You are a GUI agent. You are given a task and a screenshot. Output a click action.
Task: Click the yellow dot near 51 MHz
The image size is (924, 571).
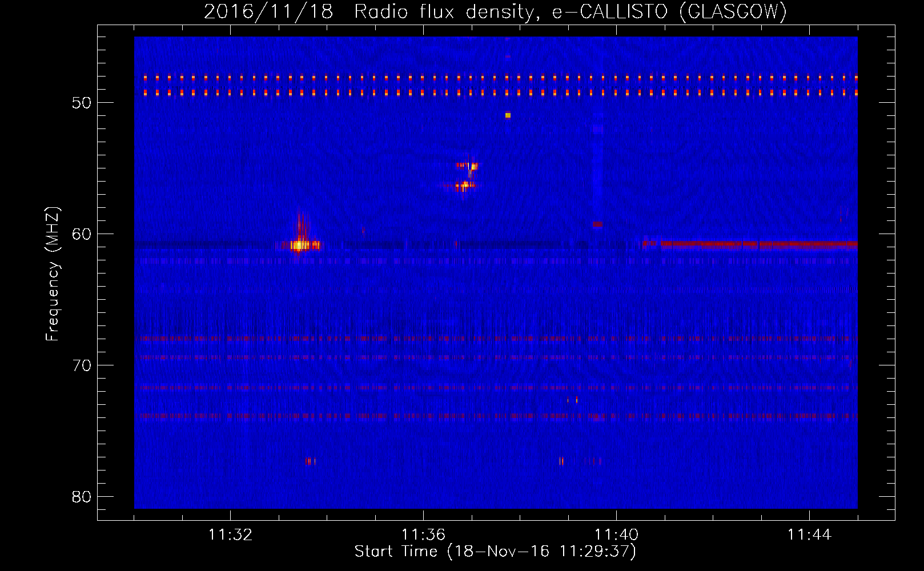coord(508,115)
